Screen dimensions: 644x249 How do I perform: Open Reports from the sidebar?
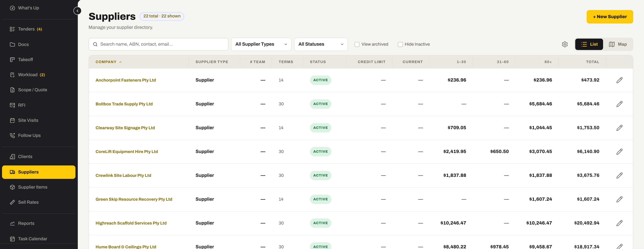(39, 223)
